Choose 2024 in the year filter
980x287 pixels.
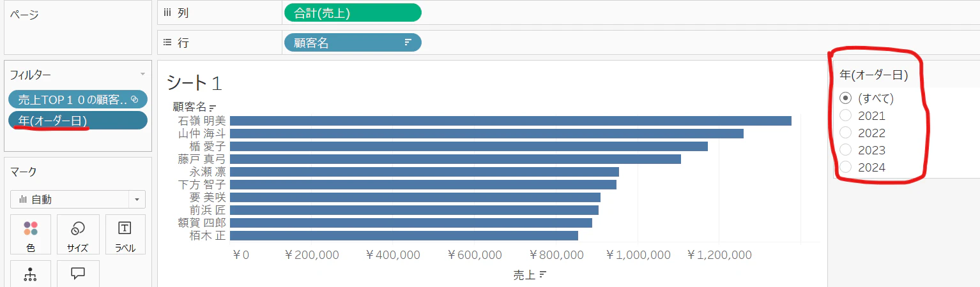845,167
